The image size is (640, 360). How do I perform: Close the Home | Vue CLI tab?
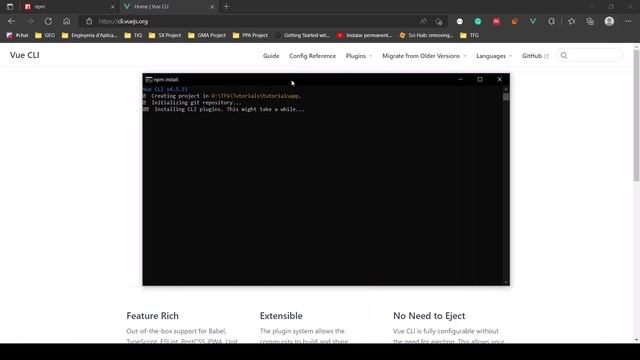point(212,7)
